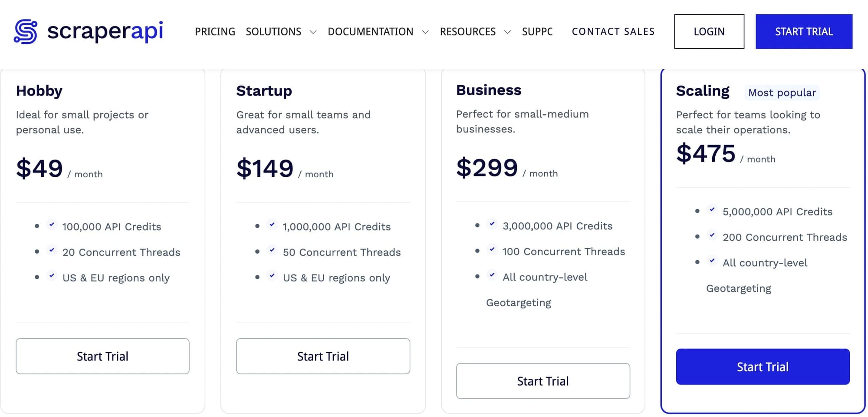Viewport: 868px width, 417px height.
Task: Select the checkmark beside 200 Concurrent Threads
Action: pos(712,235)
